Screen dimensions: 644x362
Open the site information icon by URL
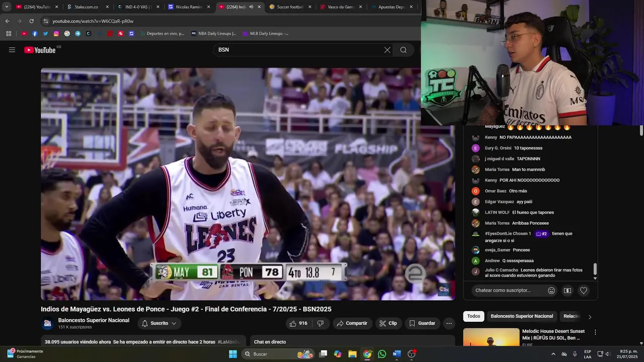46,21
